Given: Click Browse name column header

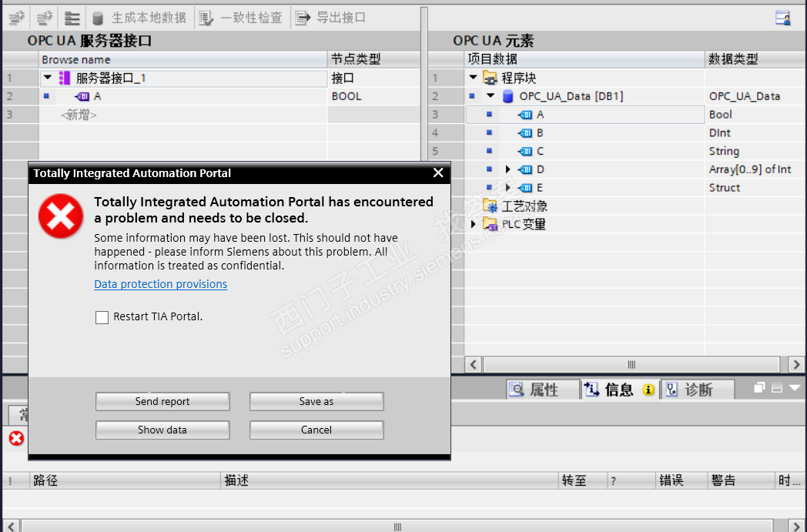Looking at the screenshot, I should (182, 59).
